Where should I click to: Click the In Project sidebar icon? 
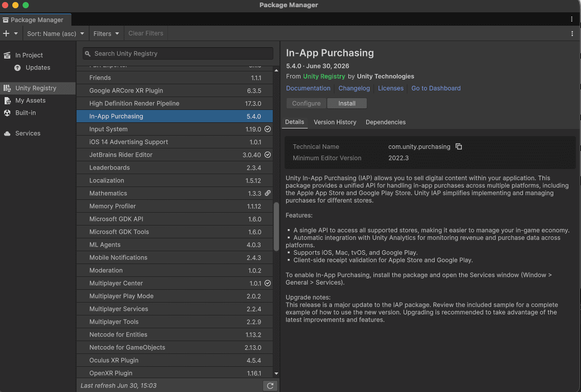(x=7, y=55)
